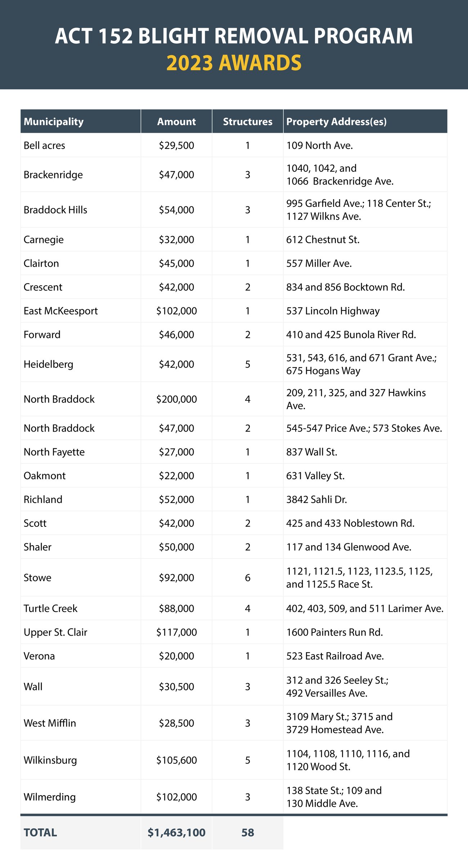
Task: Click the Property Address(es) column header
Action: coord(336,122)
